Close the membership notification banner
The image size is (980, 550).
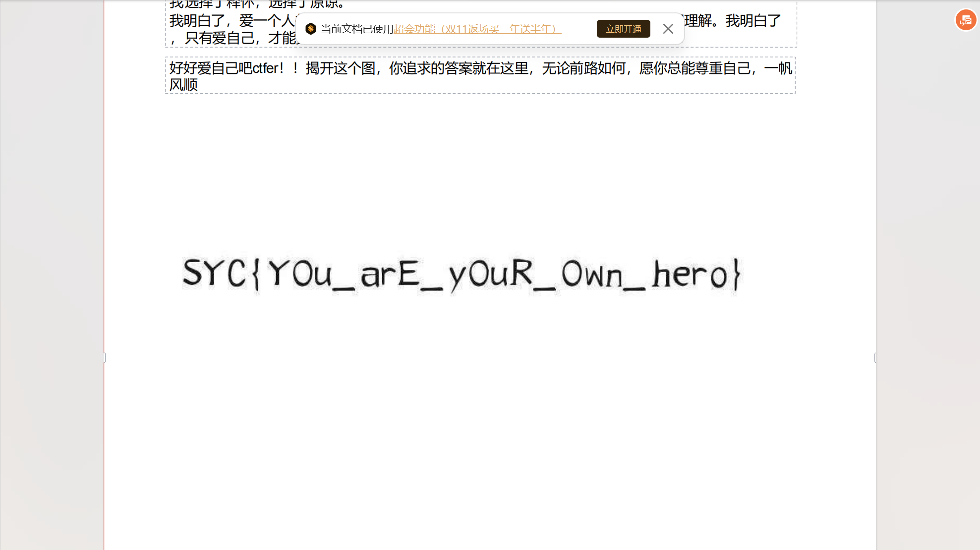click(668, 29)
